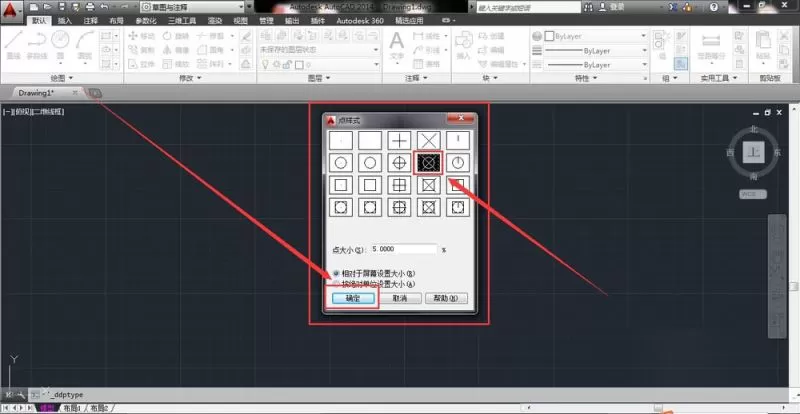Viewport: 800px width, 414px height.
Task: Click the Print icon in quick access toolbar
Action: click(x=90, y=7)
